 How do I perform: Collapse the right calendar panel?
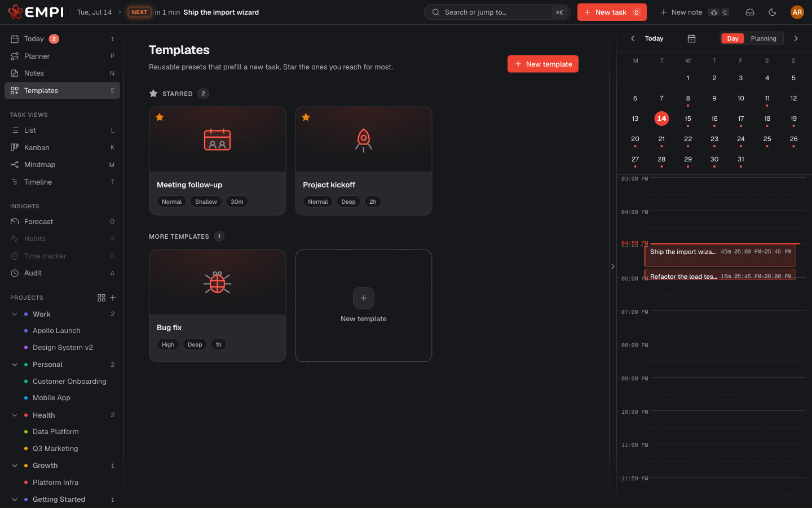point(612,266)
